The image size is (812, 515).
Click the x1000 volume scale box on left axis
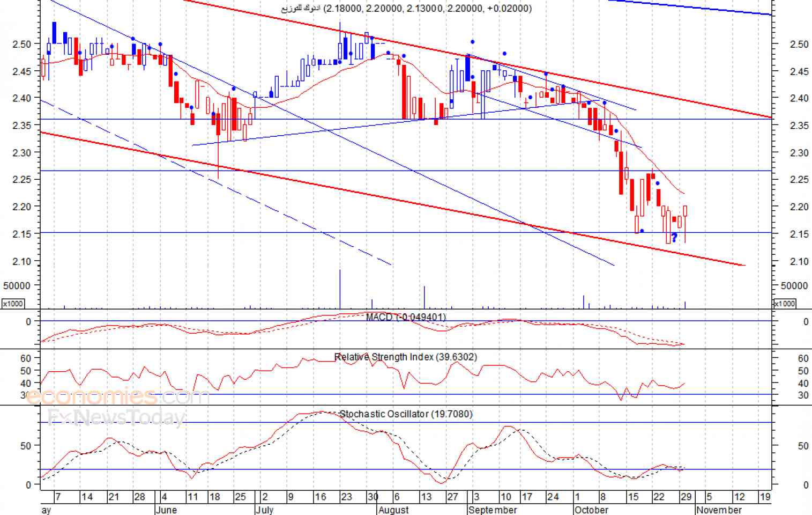click(13, 304)
